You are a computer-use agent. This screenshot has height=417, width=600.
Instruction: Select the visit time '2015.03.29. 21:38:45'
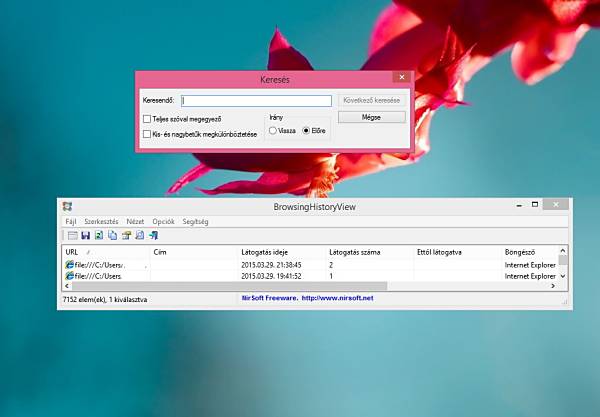point(271,265)
